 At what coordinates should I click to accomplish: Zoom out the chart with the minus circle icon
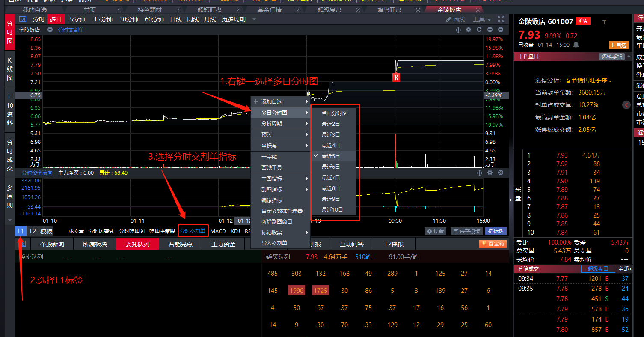point(501,30)
